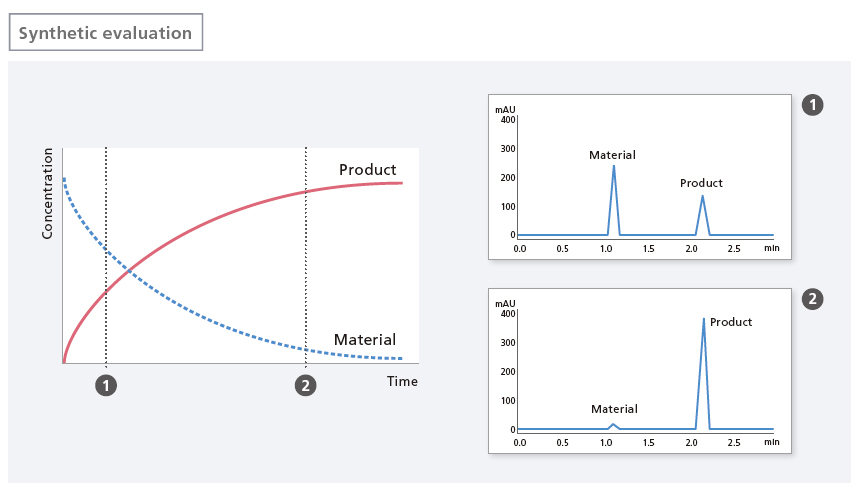
Task: Select the number 2 badge beside the bottom chromatogram
Action: tap(813, 299)
